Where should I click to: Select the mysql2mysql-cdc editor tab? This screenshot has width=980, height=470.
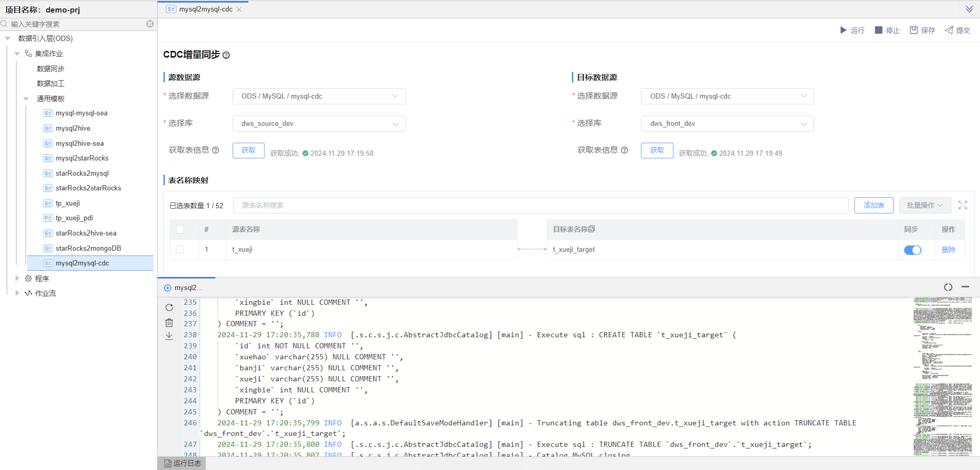(x=206, y=9)
